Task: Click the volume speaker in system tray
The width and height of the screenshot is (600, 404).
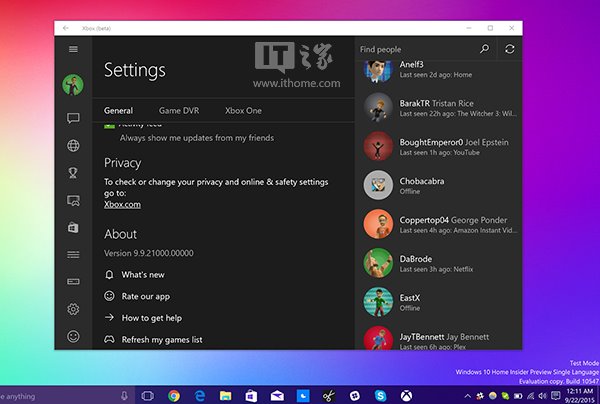Action: click(x=543, y=396)
